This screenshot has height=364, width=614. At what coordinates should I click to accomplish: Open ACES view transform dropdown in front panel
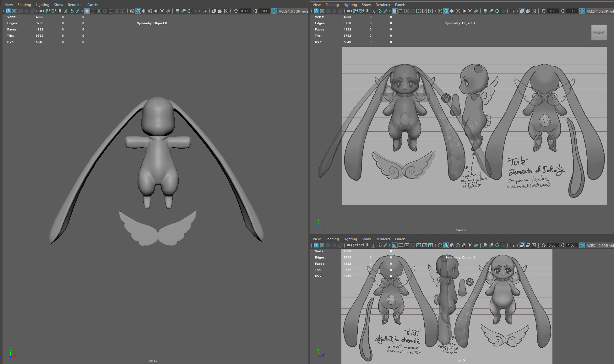point(600,11)
